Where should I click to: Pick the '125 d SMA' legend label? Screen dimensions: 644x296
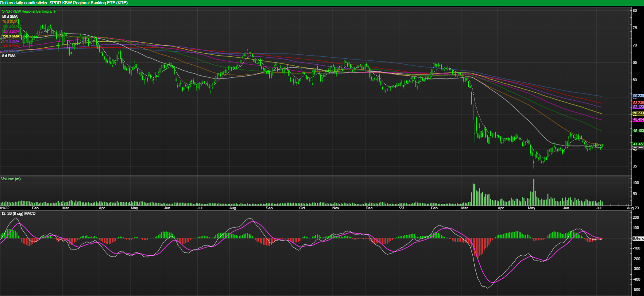click(x=11, y=32)
